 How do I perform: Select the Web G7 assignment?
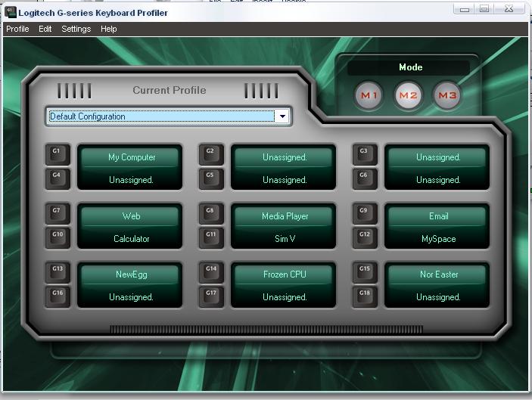pos(131,216)
